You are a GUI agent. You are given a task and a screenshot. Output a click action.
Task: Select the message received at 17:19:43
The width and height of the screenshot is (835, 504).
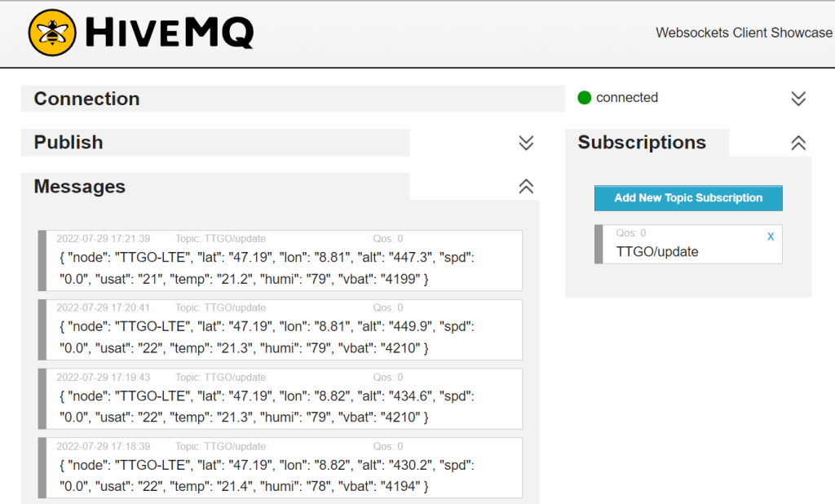(280, 407)
